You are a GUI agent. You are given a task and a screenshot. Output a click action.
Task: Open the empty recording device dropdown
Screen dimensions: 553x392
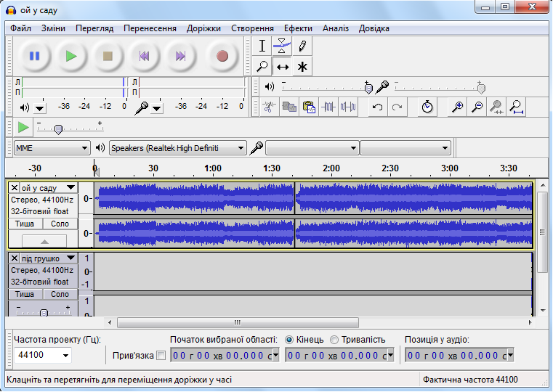pyautogui.click(x=312, y=148)
